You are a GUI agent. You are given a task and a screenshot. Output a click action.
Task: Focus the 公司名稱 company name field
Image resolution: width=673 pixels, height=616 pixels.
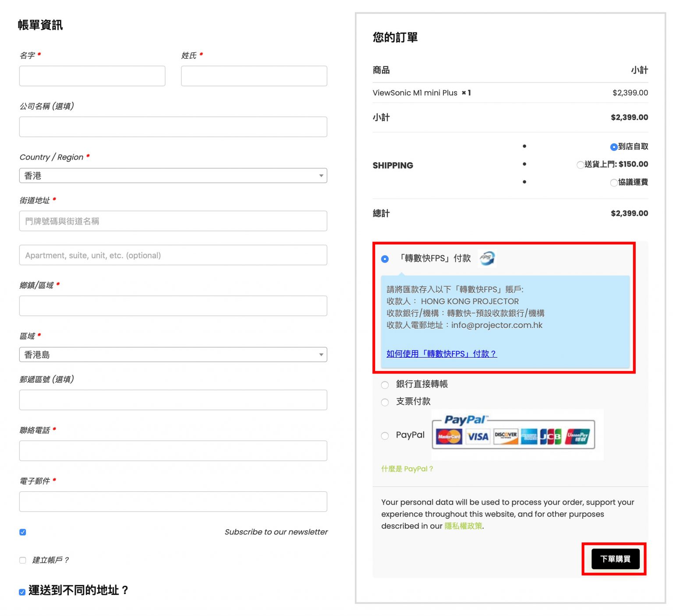[x=173, y=127]
